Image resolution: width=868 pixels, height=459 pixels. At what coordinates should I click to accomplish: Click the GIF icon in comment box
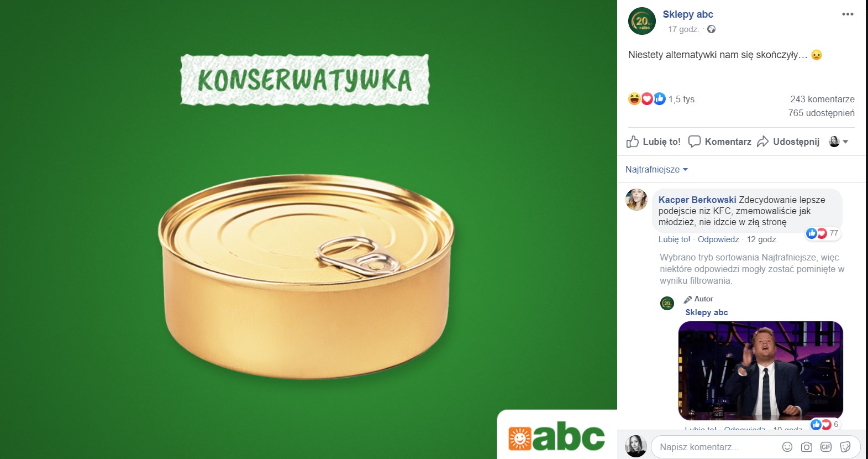[x=826, y=447]
